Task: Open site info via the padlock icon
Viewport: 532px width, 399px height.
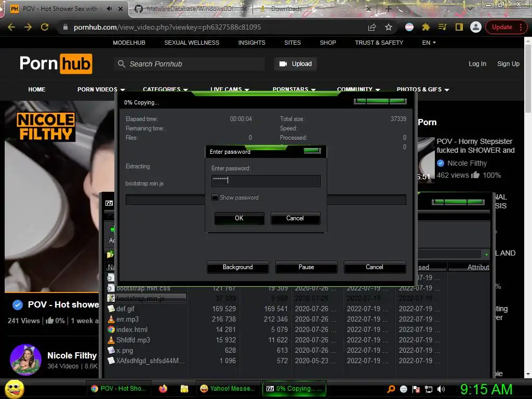Action: (x=65, y=27)
